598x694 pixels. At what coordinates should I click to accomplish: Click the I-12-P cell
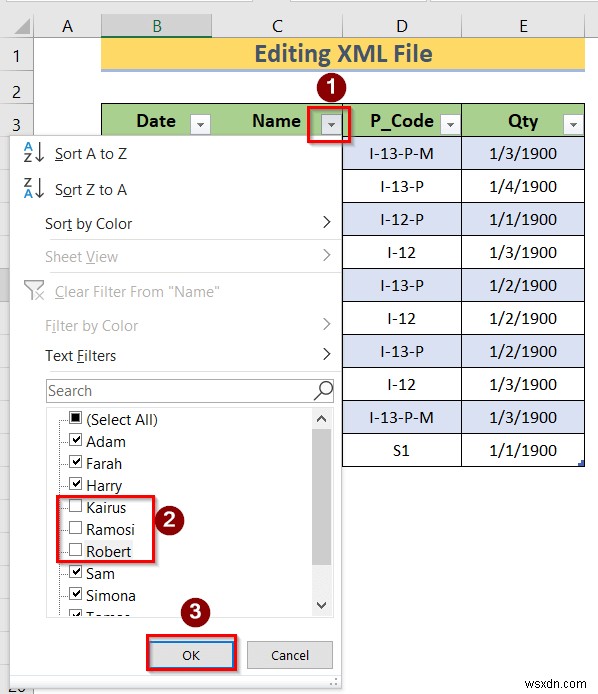tap(401, 219)
